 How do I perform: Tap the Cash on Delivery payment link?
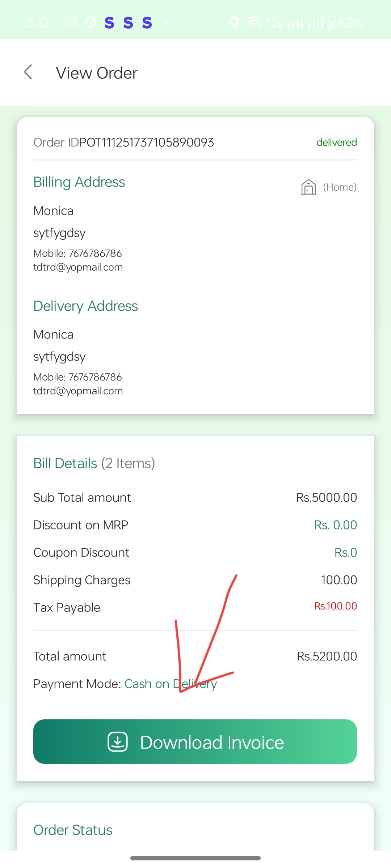pos(171,684)
